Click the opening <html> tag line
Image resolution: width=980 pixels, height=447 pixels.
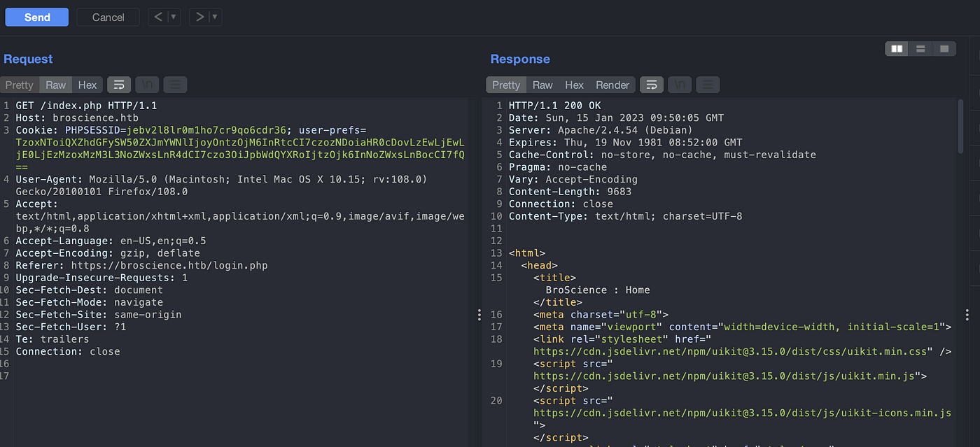point(526,253)
